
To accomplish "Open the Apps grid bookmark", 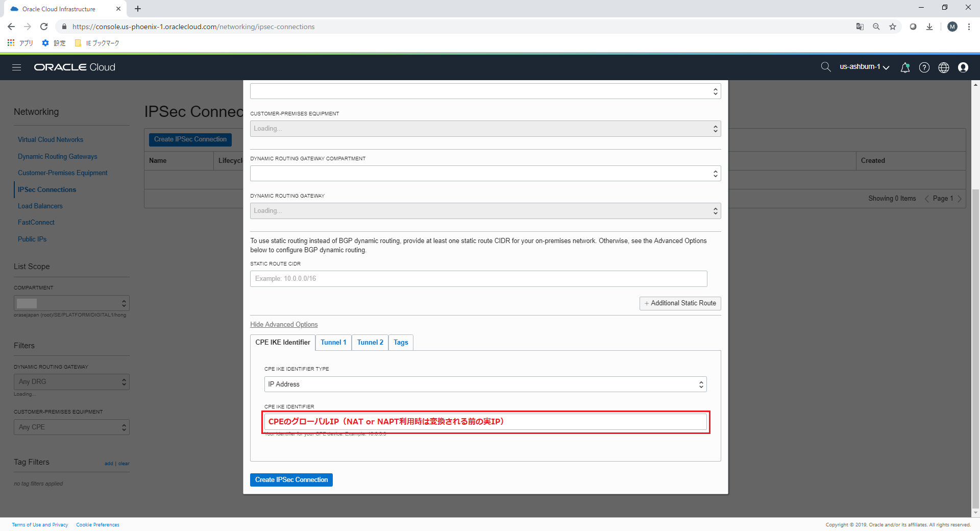I will pyautogui.click(x=20, y=43).
